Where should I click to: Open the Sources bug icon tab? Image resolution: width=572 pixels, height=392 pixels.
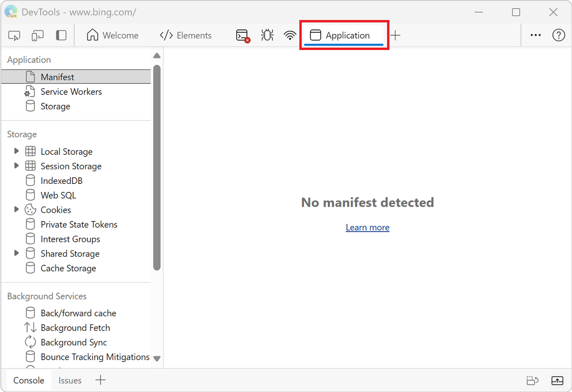pos(267,35)
